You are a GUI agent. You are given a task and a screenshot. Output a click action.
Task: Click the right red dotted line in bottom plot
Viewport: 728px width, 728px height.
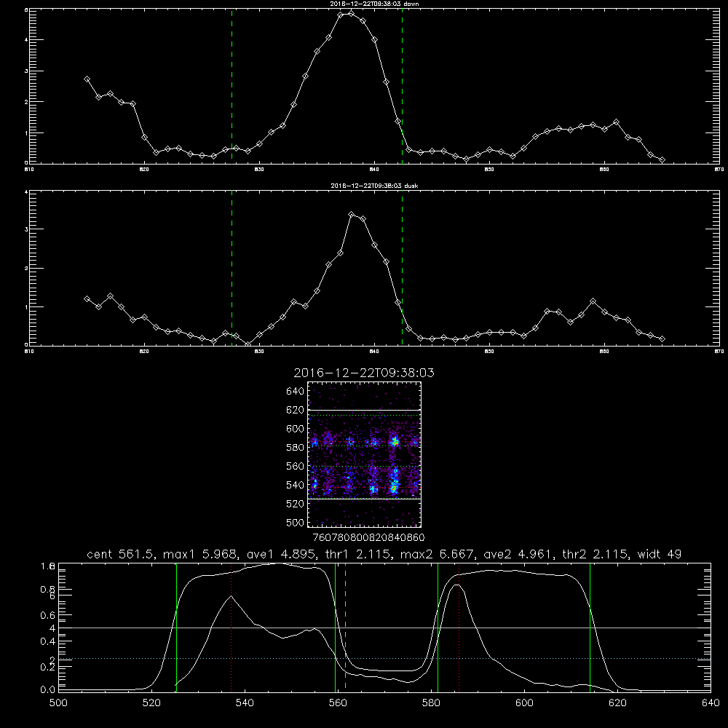(x=459, y=628)
